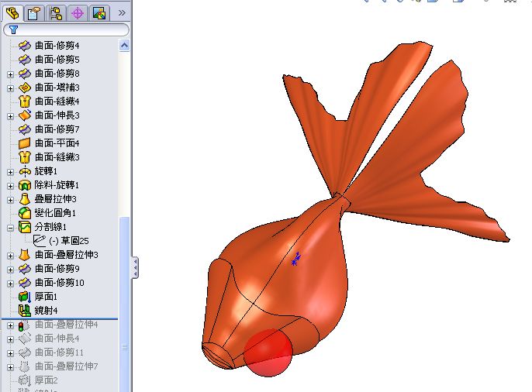Screen dimensions: 532x392
Task: Select 曲面-修剪9 trim icon
Action: (x=25, y=269)
